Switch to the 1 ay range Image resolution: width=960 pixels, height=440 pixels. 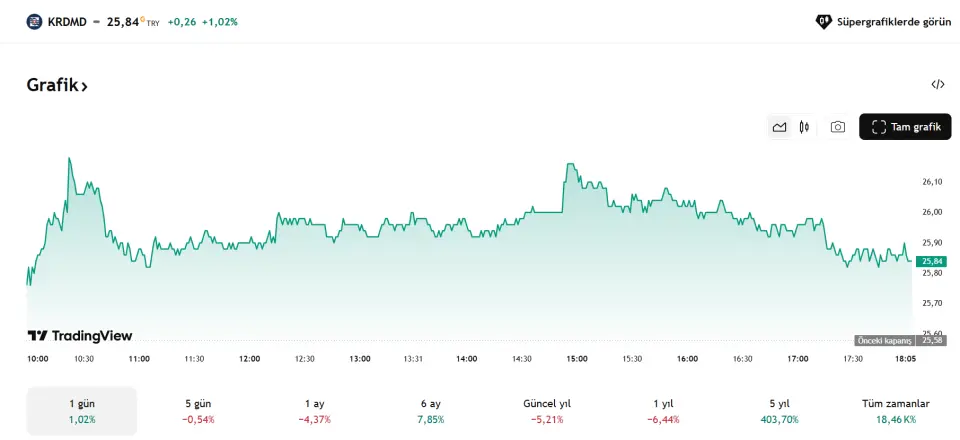(314, 411)
